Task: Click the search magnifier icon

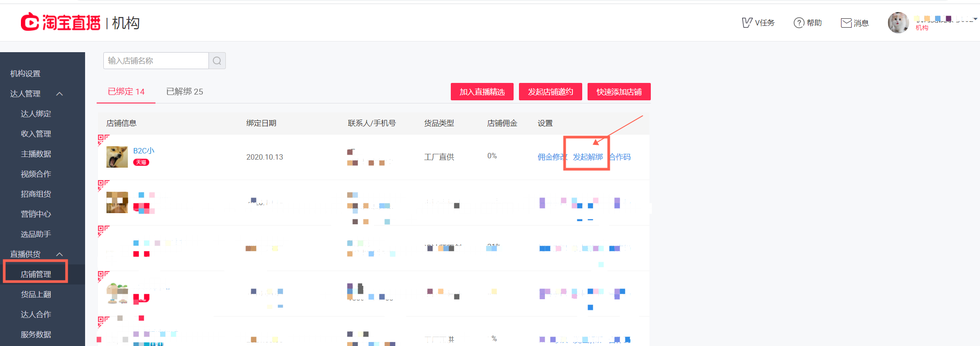Action: (217, 61)
